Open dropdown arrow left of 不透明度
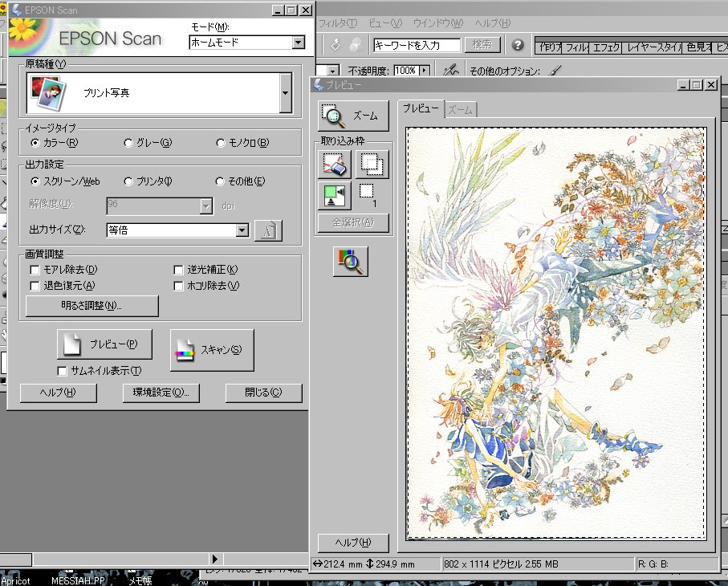This screenshot has height=586, width=728. 333,71
